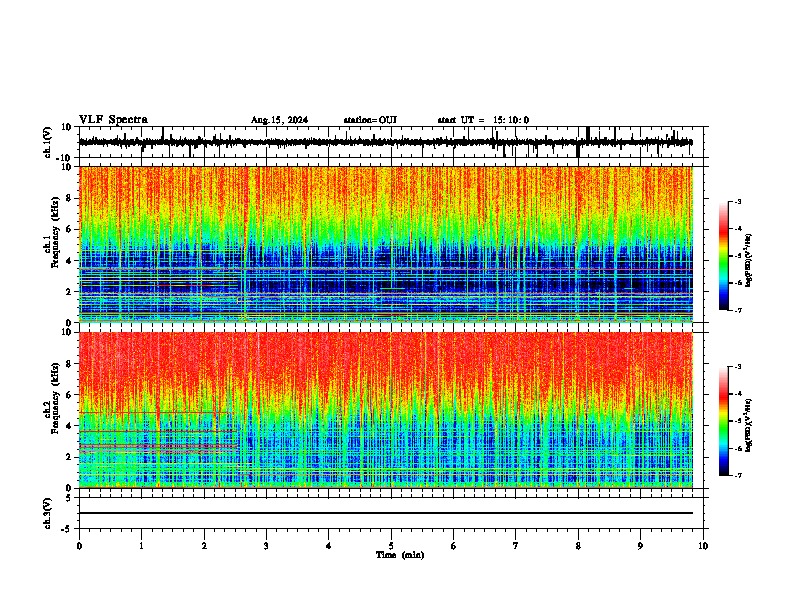This screenshot has height=612, width=792.
Task: Click time axis tick label "7"
Action: click(x=516, y=546)
